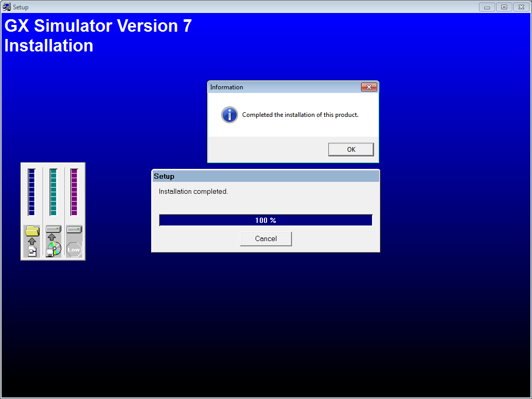532x399 pixels.
Task: Click the blue vertical progress gauge
Action: click(x=31, y=192)
